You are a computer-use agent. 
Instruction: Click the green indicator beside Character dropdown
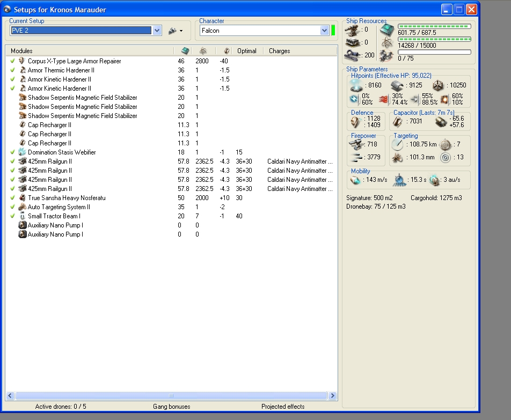pos(333,31)
